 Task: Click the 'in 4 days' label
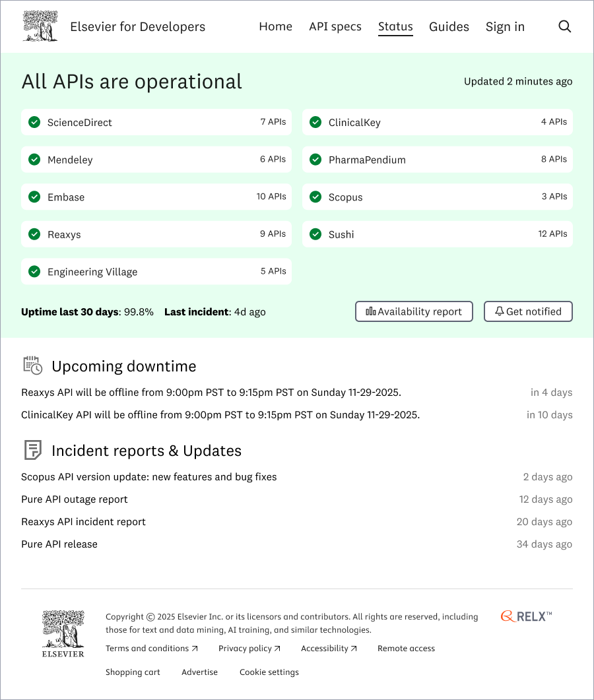click(x=552, y=393)
